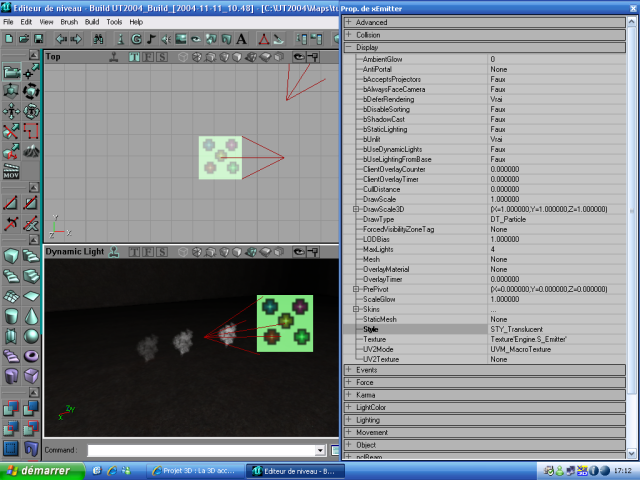Select the Cube brush builder
Image resolution: width=640 pixels, height=480 pixels.
pyautogui.click(x=11, y=257)
